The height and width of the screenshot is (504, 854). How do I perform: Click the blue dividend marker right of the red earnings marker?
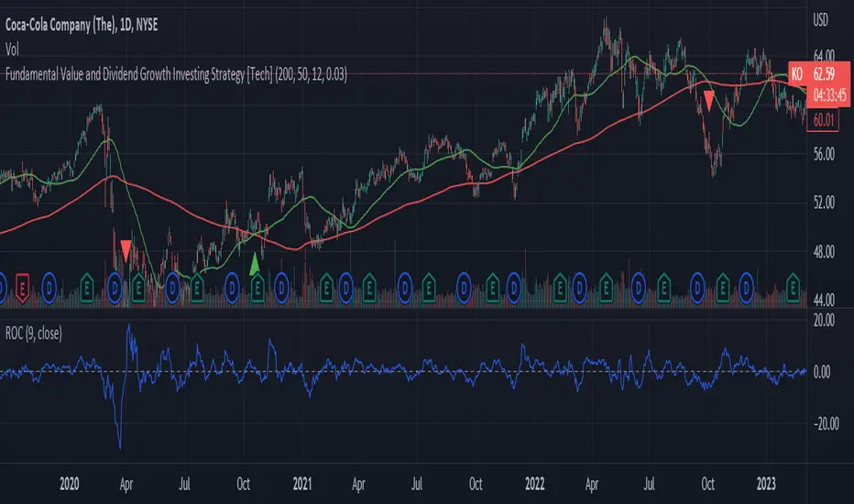coord(49,286)
